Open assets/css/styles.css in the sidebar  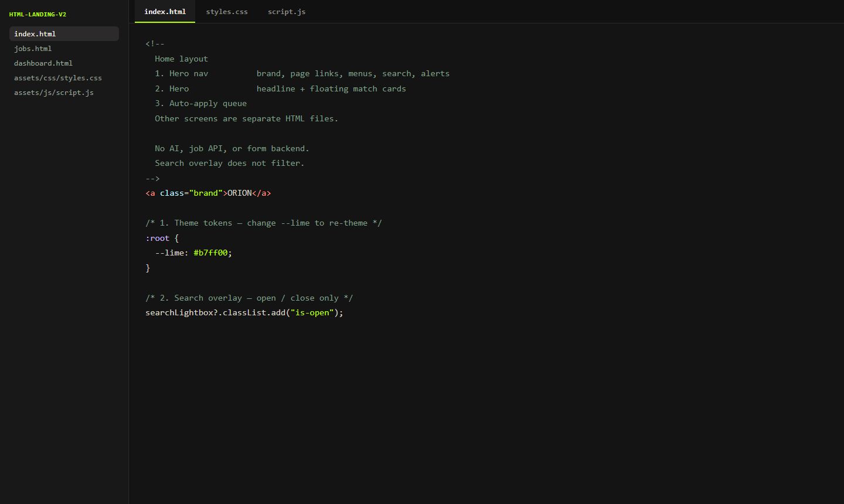pos(64,78)
